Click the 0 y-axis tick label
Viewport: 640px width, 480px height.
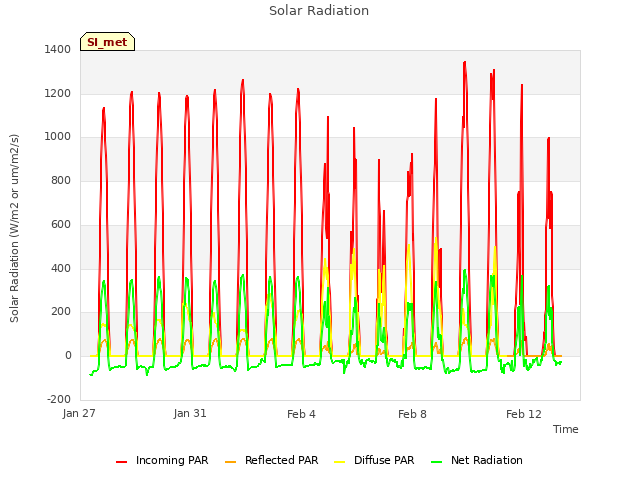(68, 356)
